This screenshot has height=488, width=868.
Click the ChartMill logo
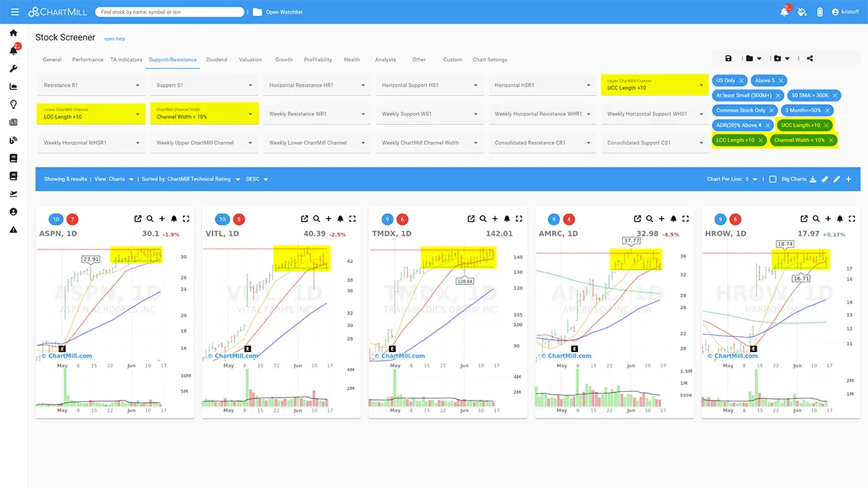58,12
